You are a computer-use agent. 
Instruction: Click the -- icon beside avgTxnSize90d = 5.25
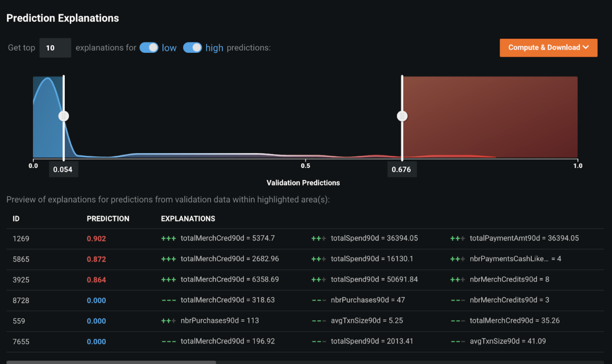tap(318, 321)
